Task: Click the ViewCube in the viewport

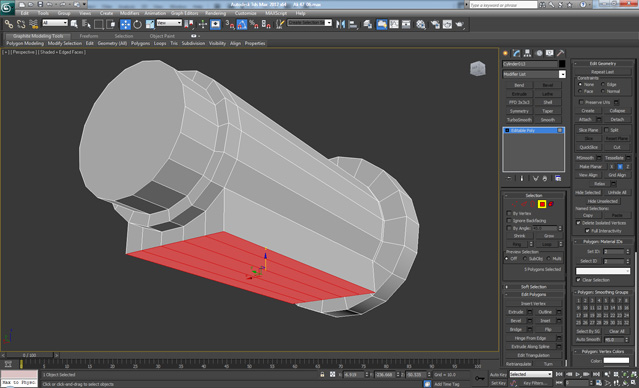Action: [478, 68]
